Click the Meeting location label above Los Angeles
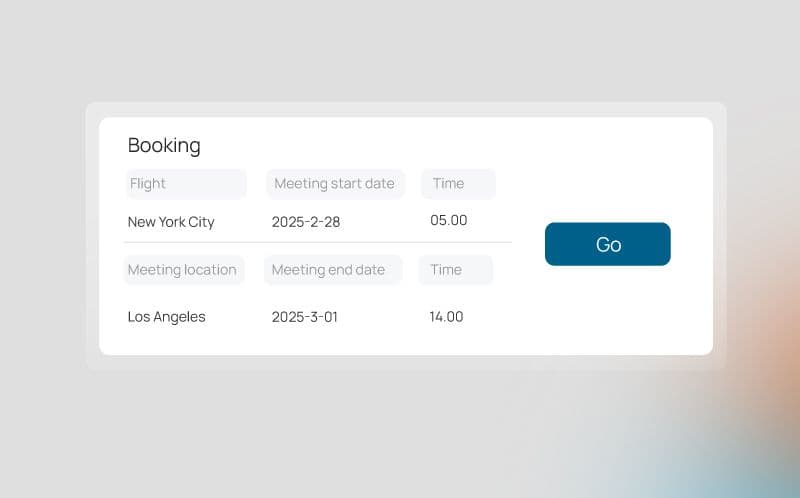 [182, 270]
